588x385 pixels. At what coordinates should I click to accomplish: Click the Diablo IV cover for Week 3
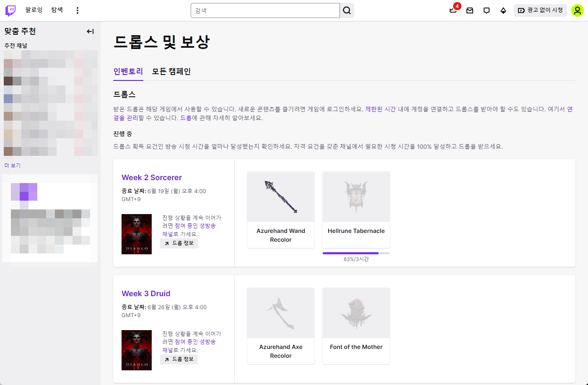137,350
